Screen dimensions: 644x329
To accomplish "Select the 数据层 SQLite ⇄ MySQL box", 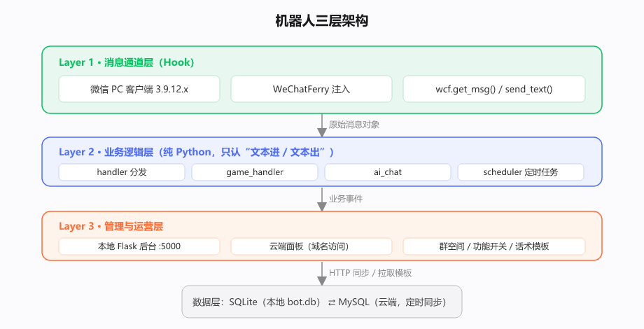I will (x=322, y=302).
